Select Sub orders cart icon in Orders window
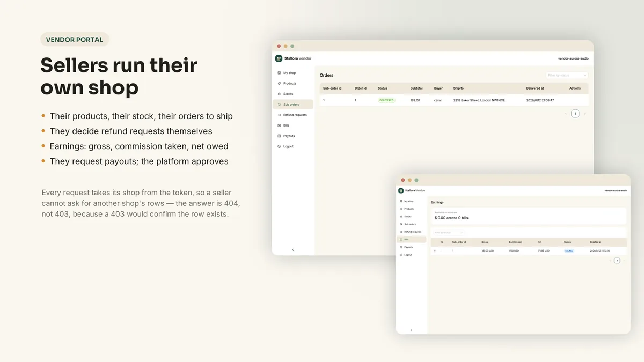Viewport: 644px width, 362px height. coord(279,105)
